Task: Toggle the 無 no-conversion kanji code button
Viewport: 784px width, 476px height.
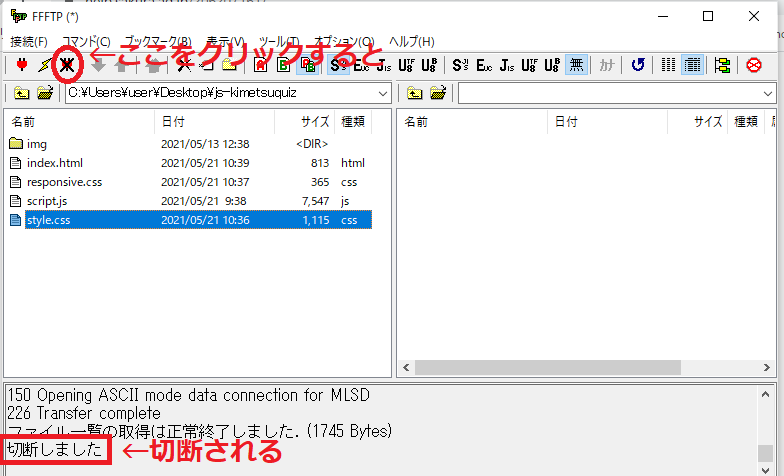Action: pos(576,64)
